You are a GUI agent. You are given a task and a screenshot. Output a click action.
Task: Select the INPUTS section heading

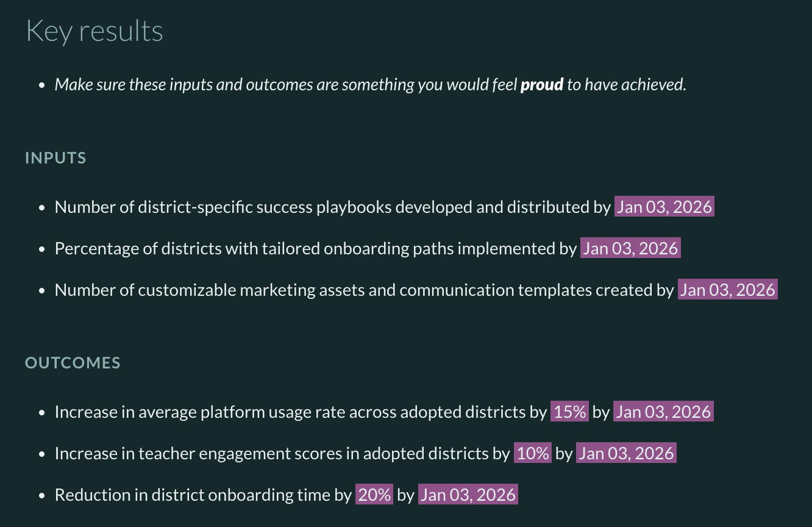coord(55,158)
